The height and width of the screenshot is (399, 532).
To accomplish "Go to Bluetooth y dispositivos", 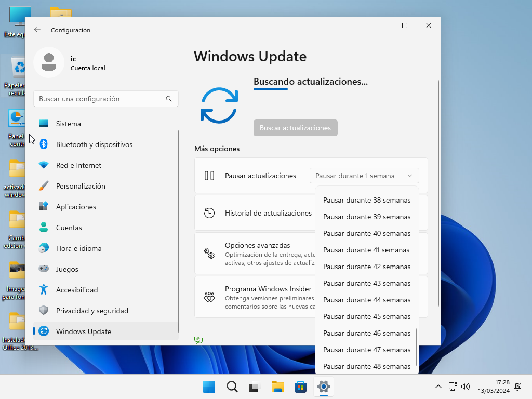I will click(x=105, y=144).
